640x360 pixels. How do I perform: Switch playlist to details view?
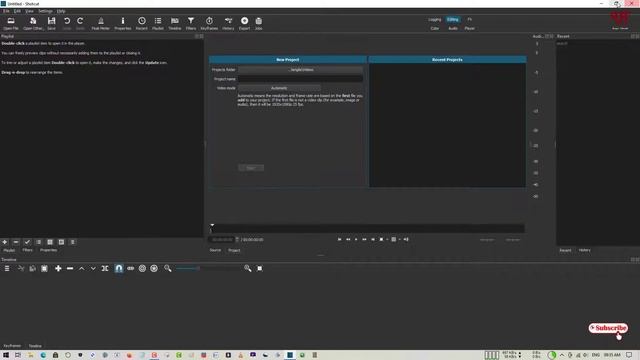point(39,242)
